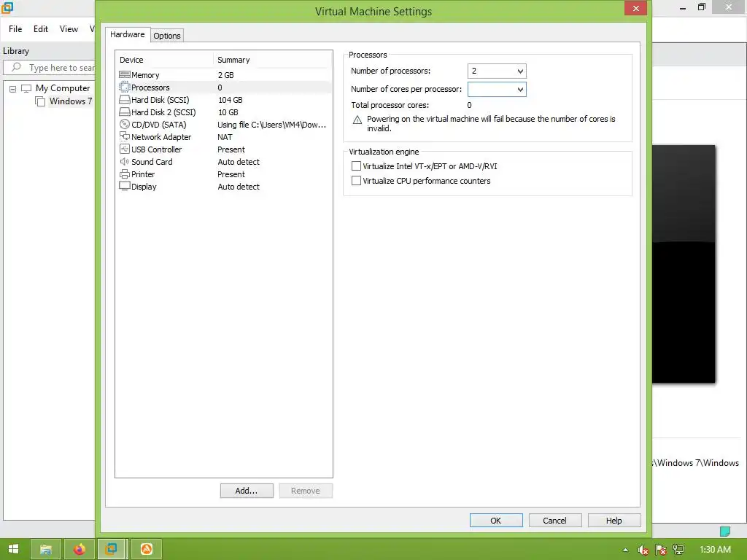
Task: Open the Windows Start button
Action: [x=13, y=549]
